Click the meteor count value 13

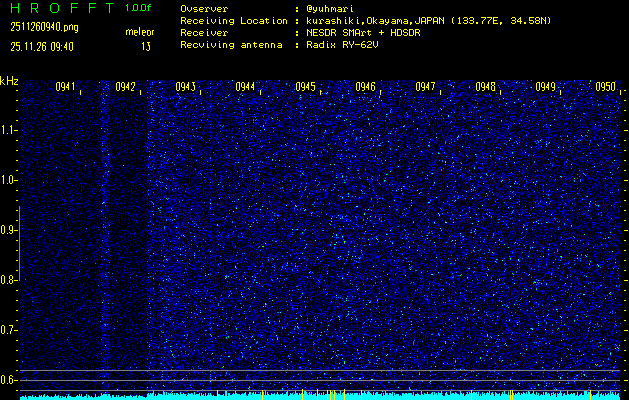click(x=146, y=47)
